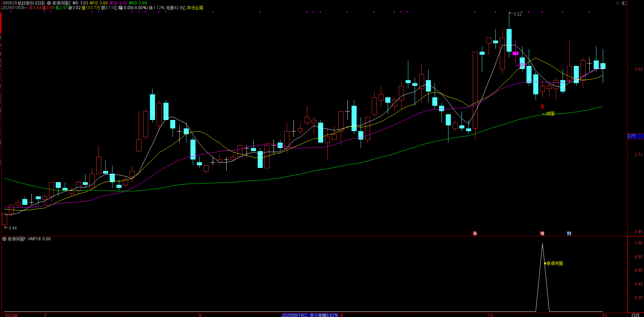This screenshot has width=644, height=317.
Task: Open the 日线 period selector at bottom right
Action: [x=635, y=315]
